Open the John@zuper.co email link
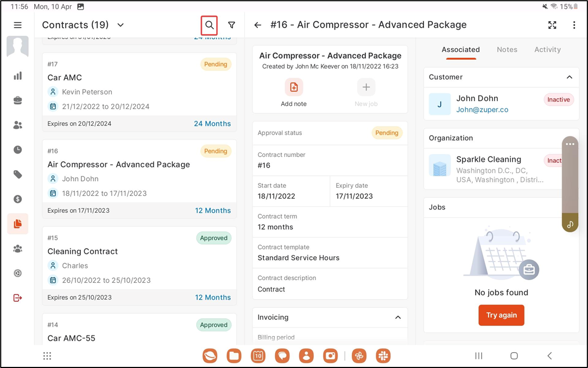Image resolution: width=588 pixels, height=368 pixels. pos(482,110)
